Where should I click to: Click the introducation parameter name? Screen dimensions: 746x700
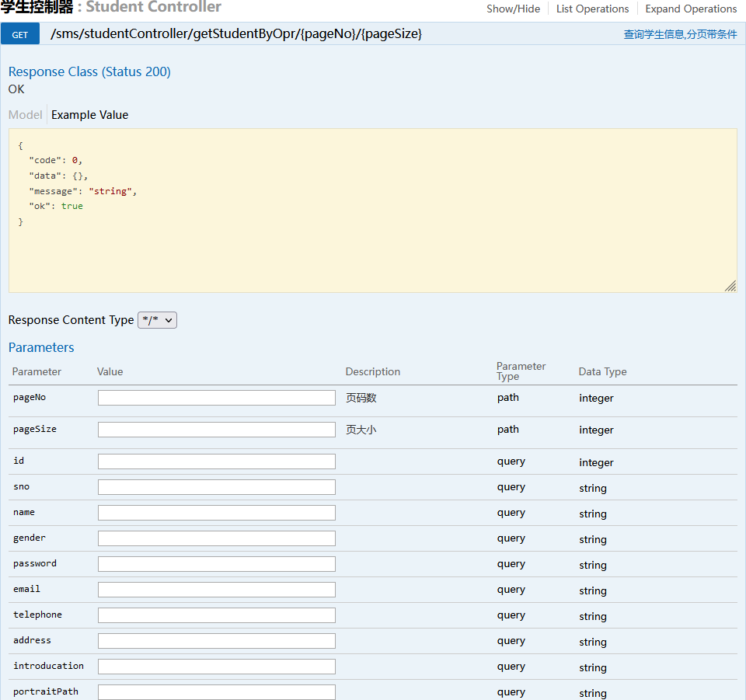click(48, 666)
